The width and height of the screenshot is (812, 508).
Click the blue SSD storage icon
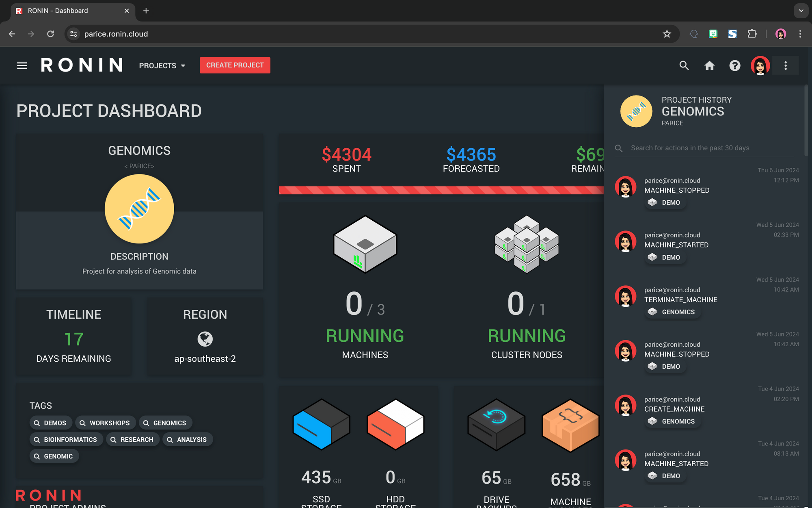(321, 424)
